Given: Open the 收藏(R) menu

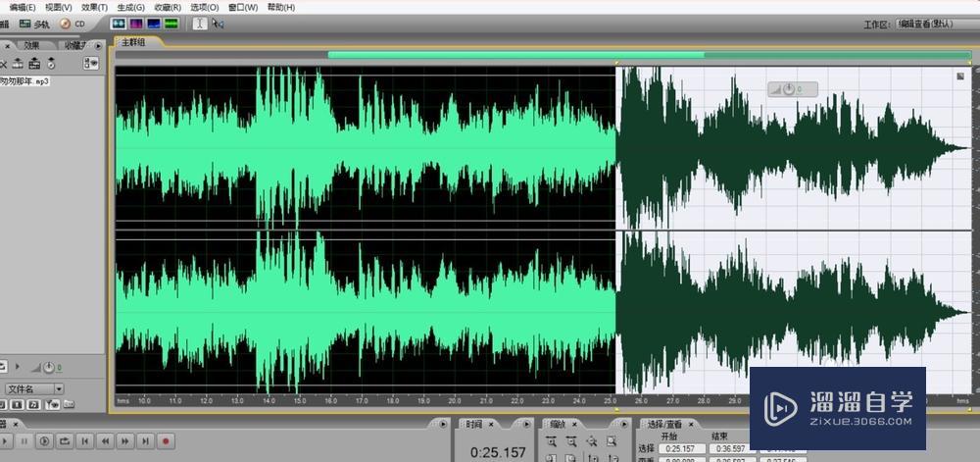Looking at the screenshot, I should click(x=168, y=8).
